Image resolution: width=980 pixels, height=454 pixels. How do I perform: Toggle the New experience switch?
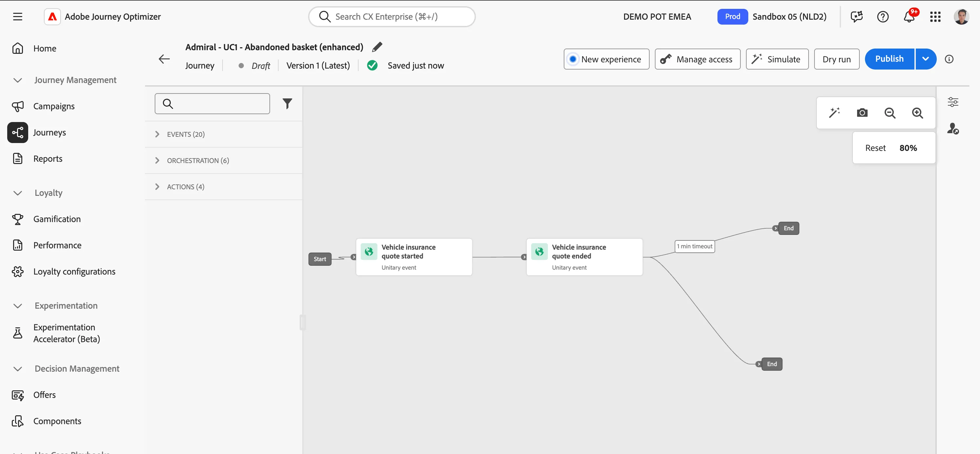coord(606,59)
